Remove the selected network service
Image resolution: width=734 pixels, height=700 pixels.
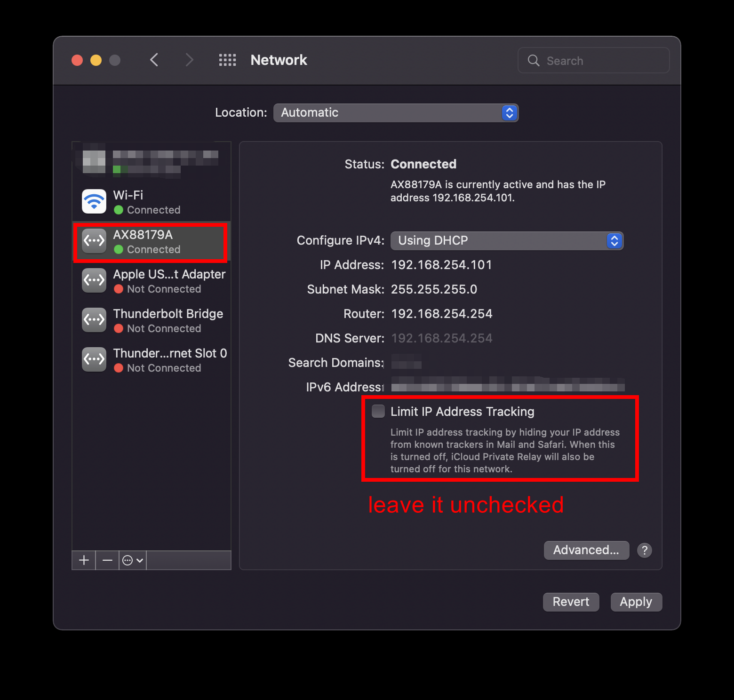click(x=107, y=560)
